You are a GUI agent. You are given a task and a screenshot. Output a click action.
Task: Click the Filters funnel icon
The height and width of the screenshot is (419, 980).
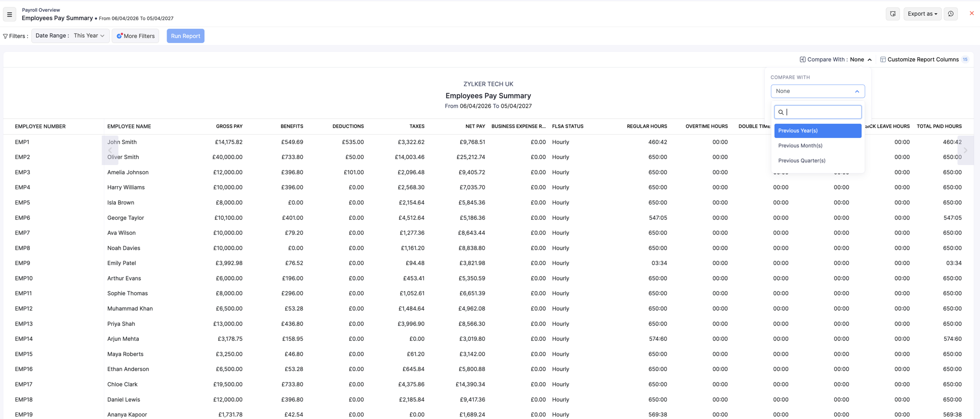click(5, 36)
